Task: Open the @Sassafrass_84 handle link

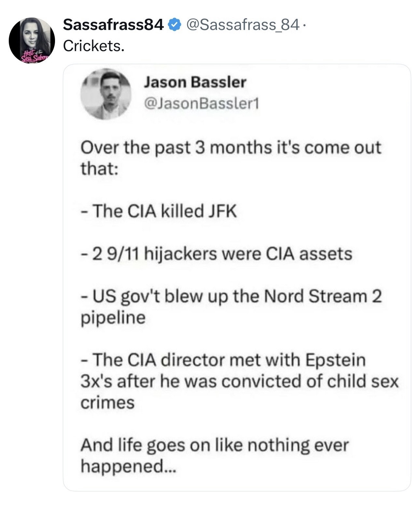Action: (x=242, y=25)
